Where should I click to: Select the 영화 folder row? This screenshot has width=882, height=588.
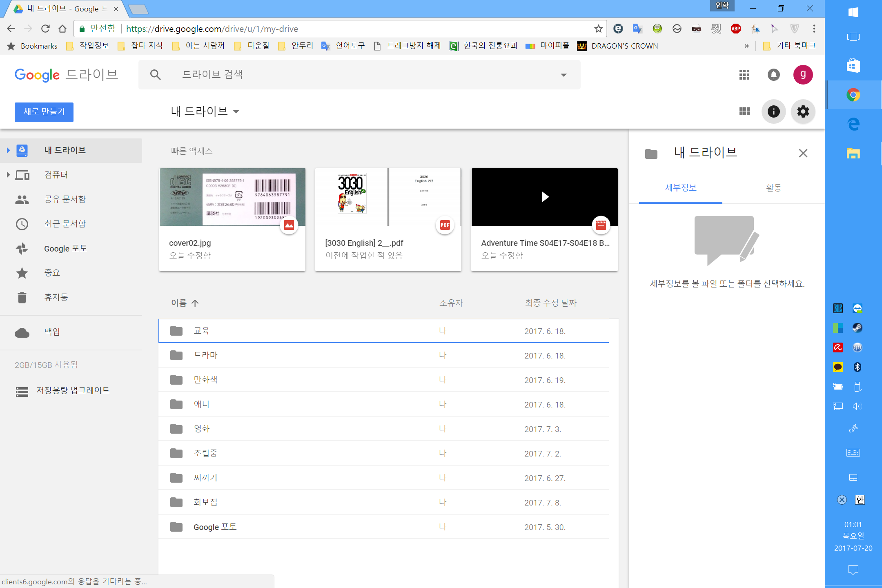pyautogui.click(x=383, y=429)
